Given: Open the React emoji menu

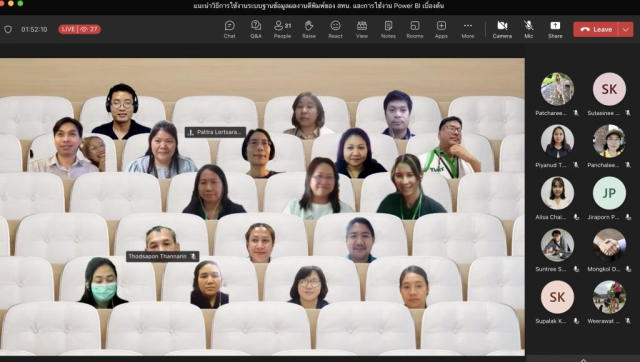Looking at the screenshot, I should (335, 29).
